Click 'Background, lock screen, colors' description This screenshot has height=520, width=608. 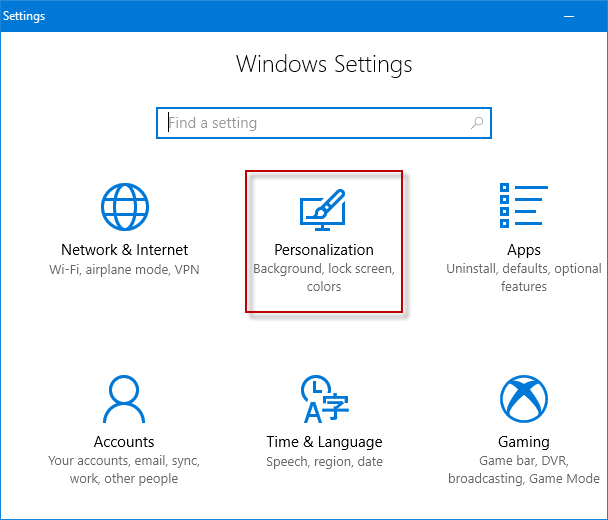(324, 278)
